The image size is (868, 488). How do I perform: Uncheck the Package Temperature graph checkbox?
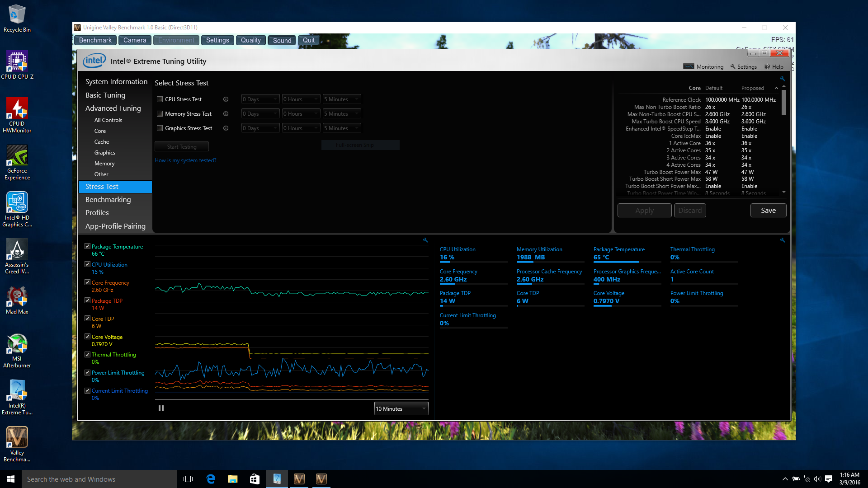(x=87, y=246)
